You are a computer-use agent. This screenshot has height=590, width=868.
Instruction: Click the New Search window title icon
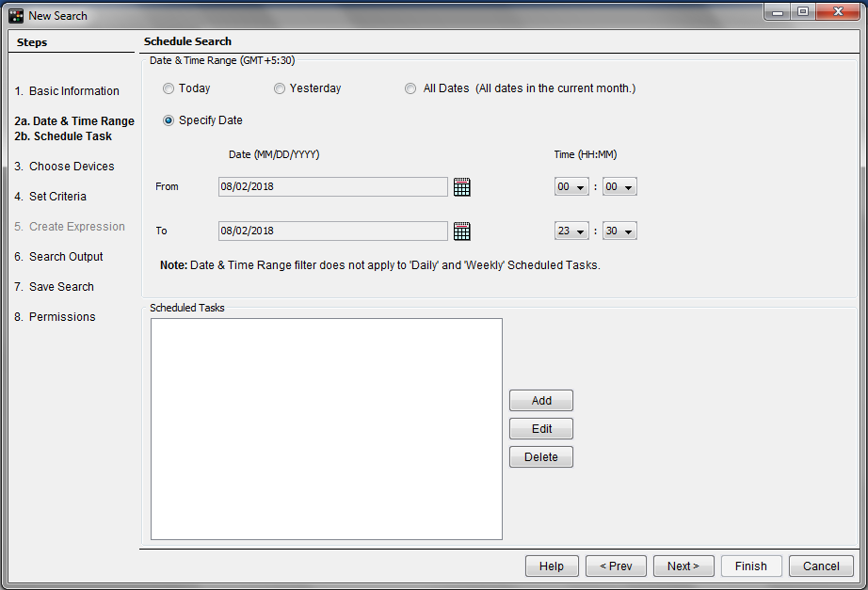16,15
